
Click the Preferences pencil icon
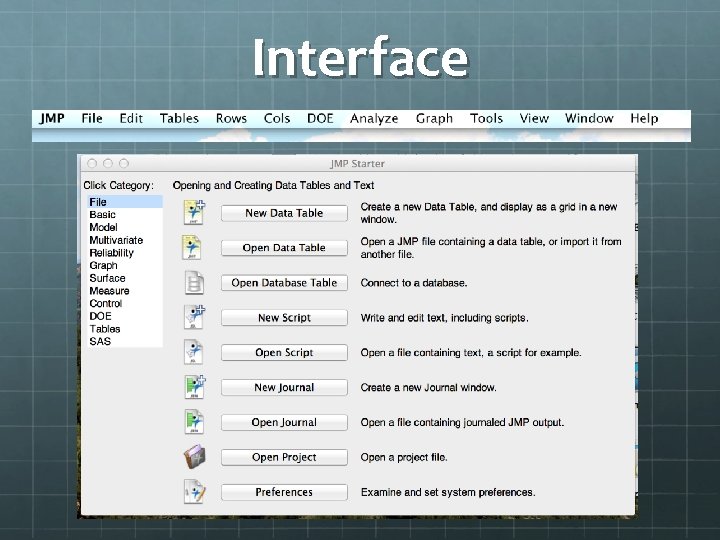point(195,492)
